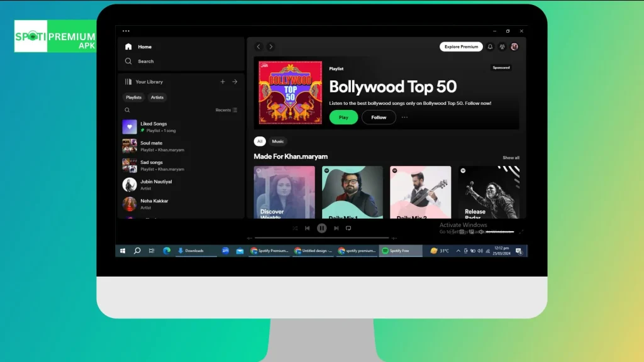
Task: Expand Your Library with the arrow icon
Action: click(235, 82)
